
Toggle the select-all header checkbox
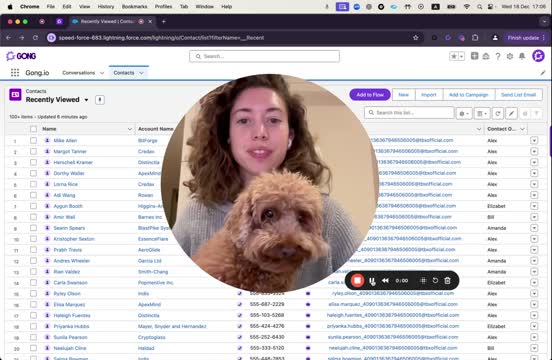(x=33, y=129)
